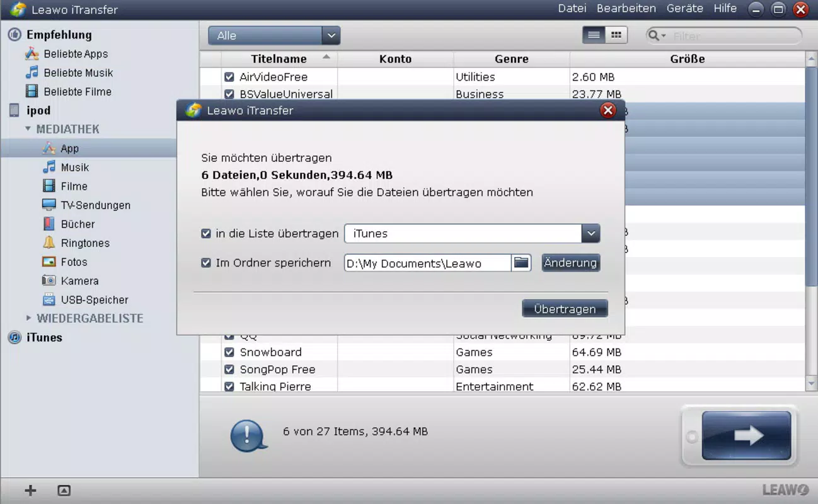Open the Kamera library
The height and width of the screenshot is (504, 818).
click(x=70, y=281)
